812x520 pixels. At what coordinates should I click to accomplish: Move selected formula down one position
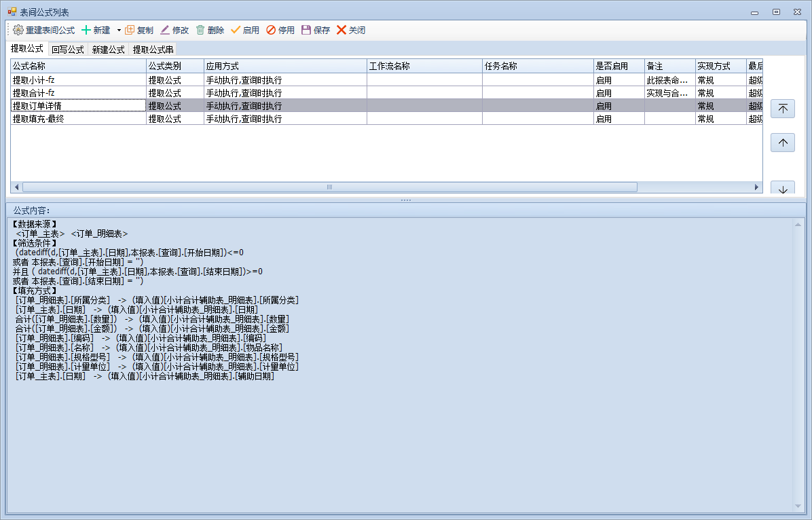783,188
